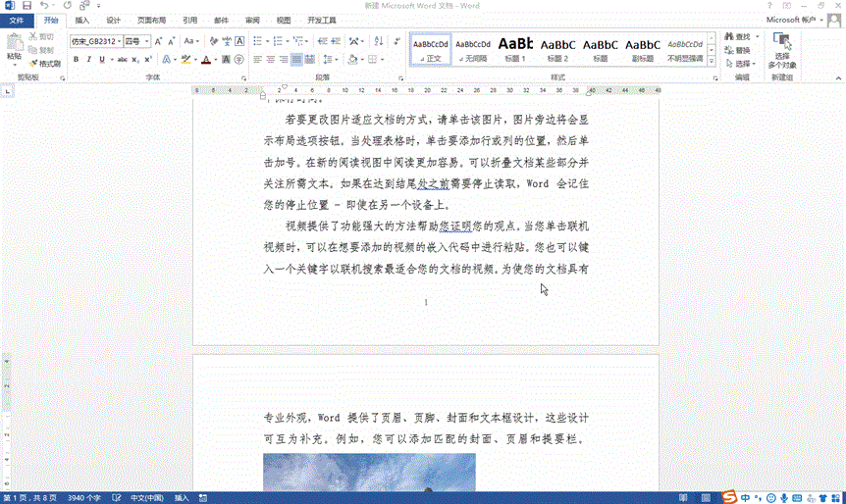Open the 插入 (Insert) ribbon tab
Image resolution: width=846 pixels, height=504 pixels.
coord(81,20)
